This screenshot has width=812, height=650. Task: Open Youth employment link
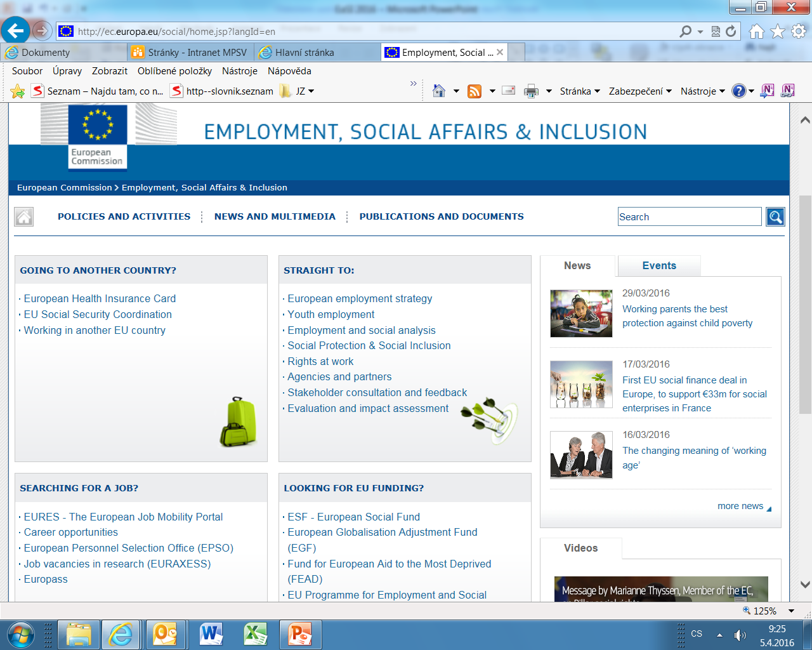(x=331, y=314)
